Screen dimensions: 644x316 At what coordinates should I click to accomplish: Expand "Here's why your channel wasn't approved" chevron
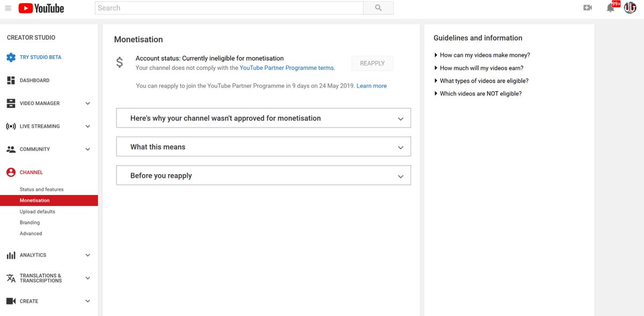pyautogui.click(x=400, y=119)
